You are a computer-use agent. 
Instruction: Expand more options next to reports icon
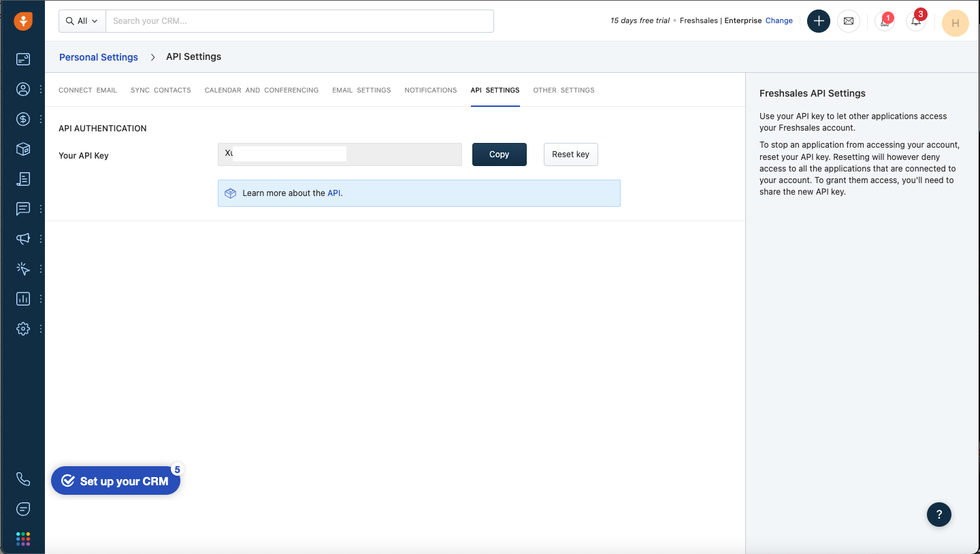pyautogui.click(x=41, y=299)
